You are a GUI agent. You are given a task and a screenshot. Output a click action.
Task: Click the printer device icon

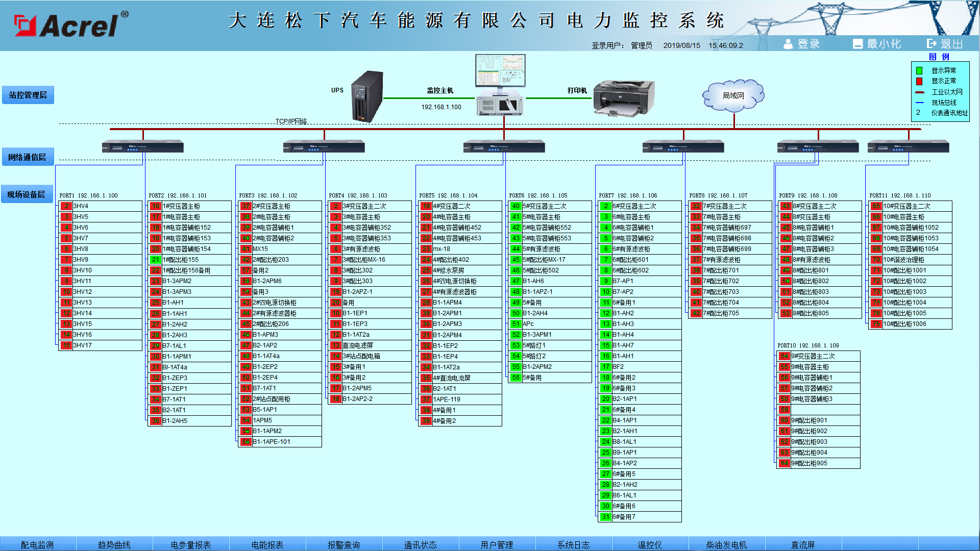click(624, 97)
